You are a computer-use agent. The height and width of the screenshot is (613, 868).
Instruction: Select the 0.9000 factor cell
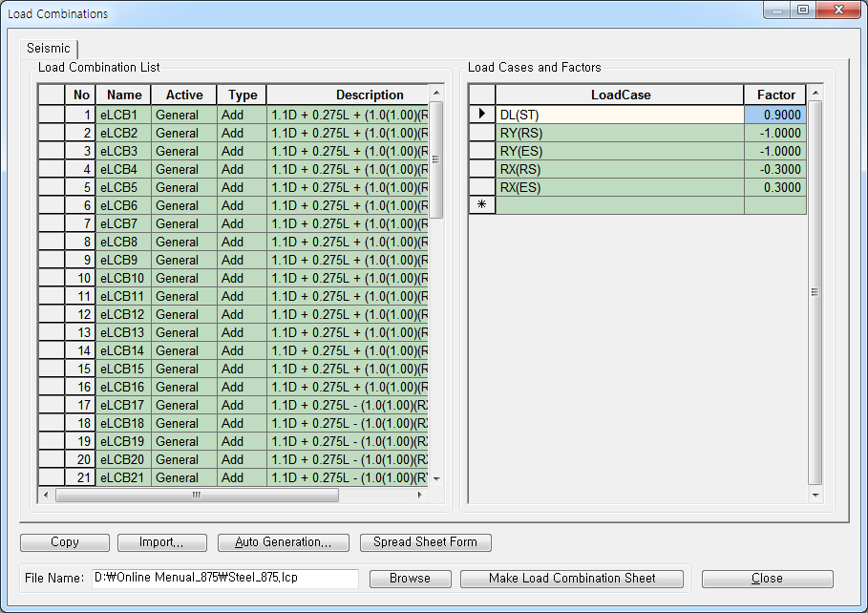point(775,115)
